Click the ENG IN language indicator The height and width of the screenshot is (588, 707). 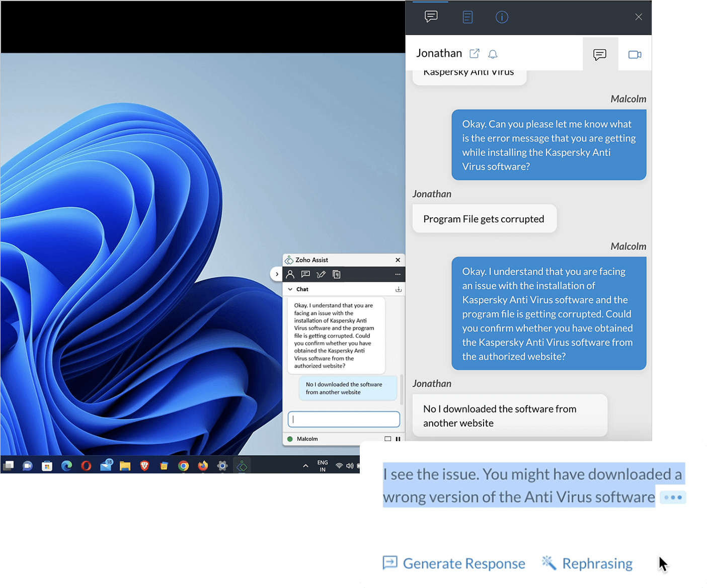(x=323, y=466)
